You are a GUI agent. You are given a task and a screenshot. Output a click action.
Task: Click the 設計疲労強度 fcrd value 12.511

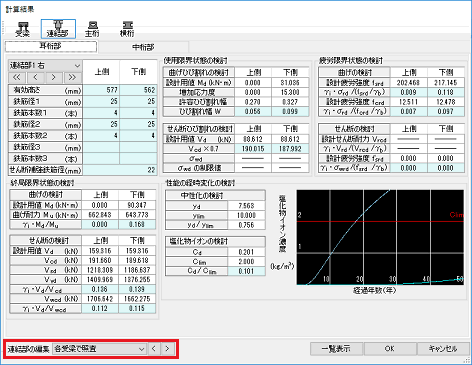point(408,102)
